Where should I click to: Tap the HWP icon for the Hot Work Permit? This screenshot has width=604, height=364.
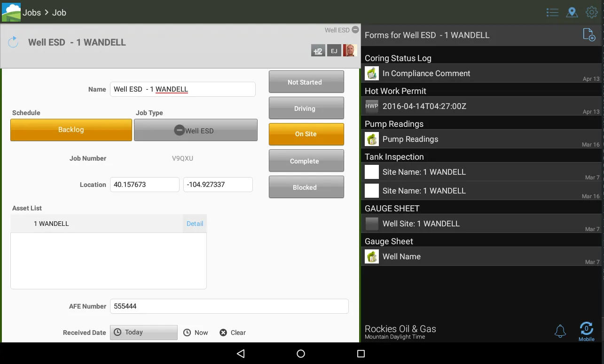[x=371, y=106]
